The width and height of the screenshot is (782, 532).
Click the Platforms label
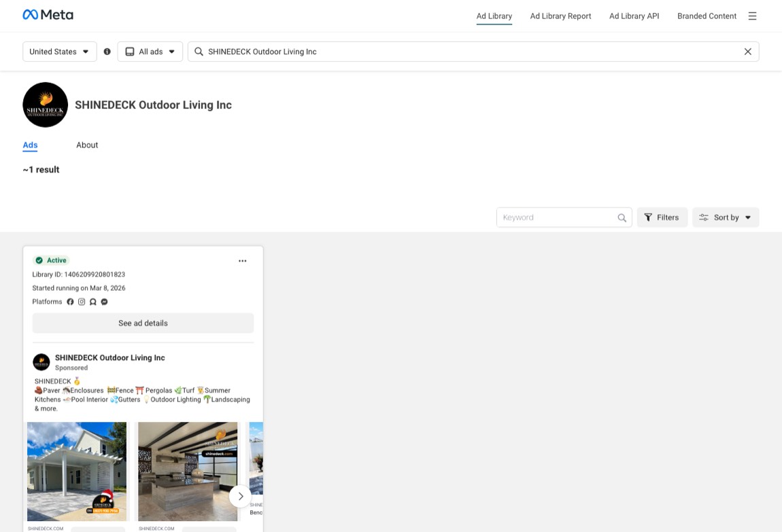pos(48,302)
